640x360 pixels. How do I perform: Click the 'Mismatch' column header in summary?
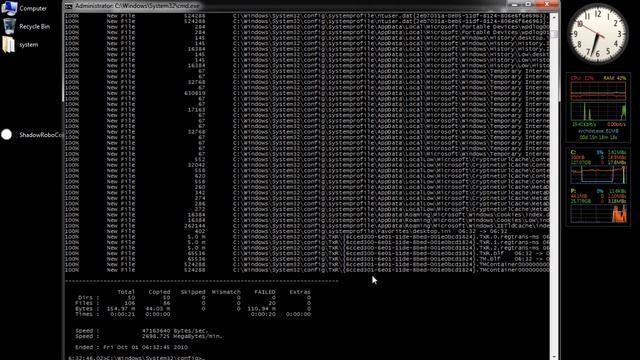[226, 292]
